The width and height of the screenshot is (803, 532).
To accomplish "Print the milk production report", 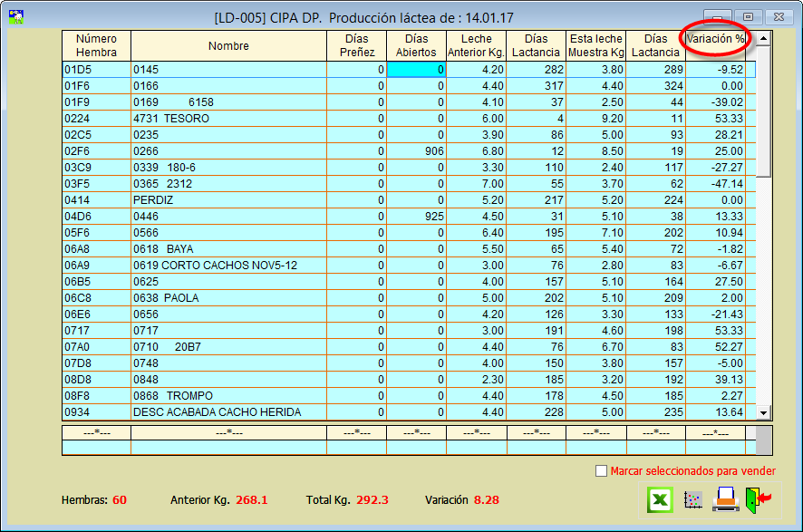I will (x=725, y=499).
